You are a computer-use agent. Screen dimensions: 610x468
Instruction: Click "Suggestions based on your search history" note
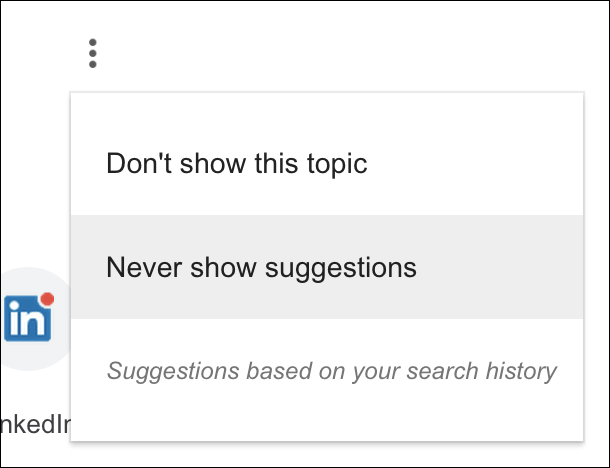pos(332,371)
